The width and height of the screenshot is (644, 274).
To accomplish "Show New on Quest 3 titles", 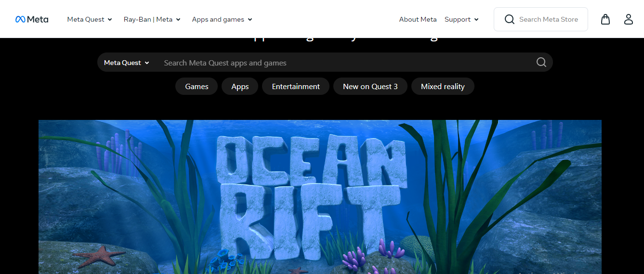I will 370,87.
